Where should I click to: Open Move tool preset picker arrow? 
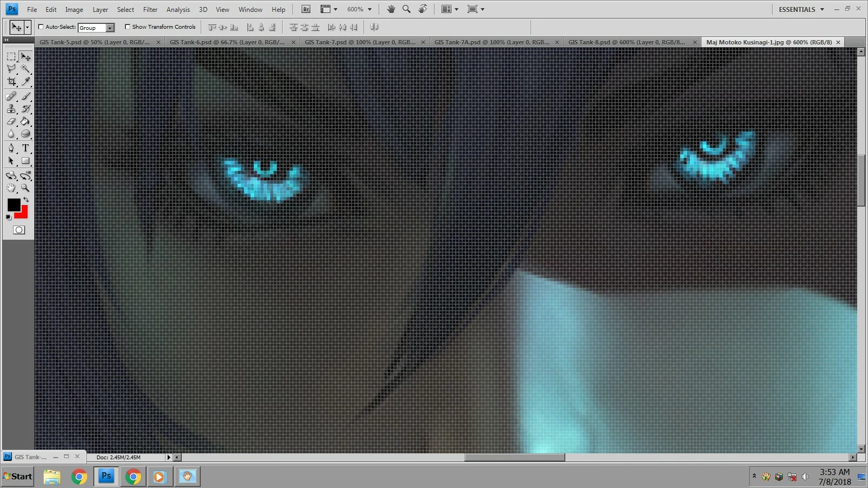click(x=27, y=27)
